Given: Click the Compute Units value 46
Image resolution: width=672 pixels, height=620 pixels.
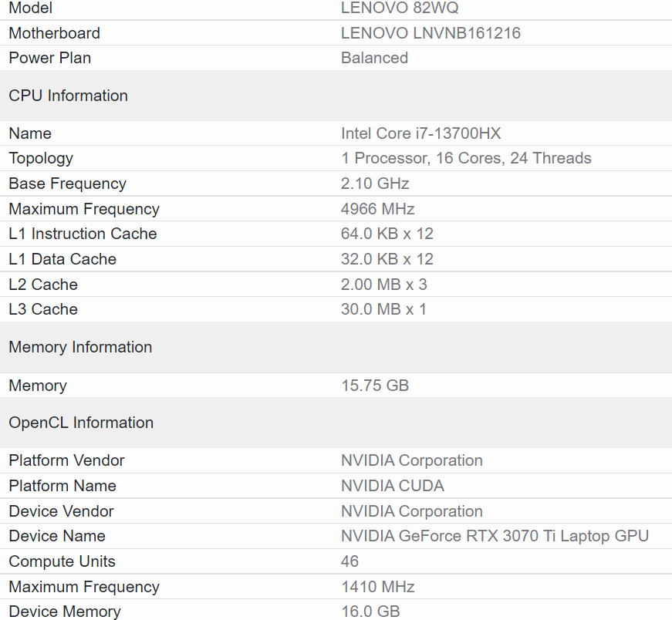Looking at the screenshot, I should coord(350,561).
